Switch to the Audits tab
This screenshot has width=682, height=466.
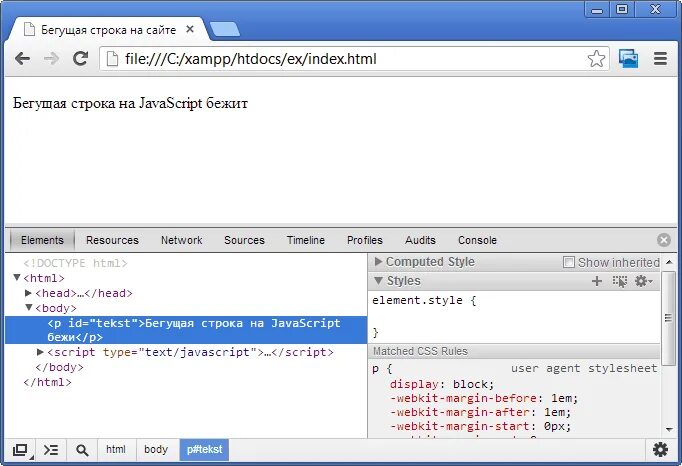click(x=420, y=240)
